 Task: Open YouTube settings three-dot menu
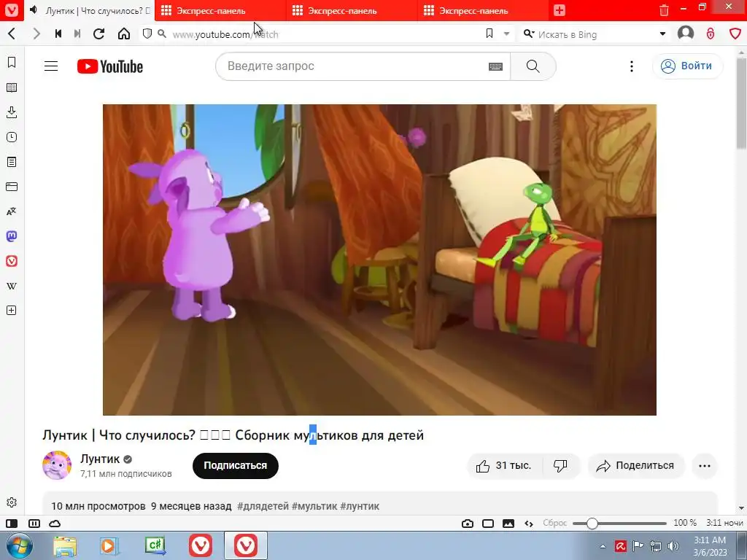pyautogui.click(x=631, y=66)
